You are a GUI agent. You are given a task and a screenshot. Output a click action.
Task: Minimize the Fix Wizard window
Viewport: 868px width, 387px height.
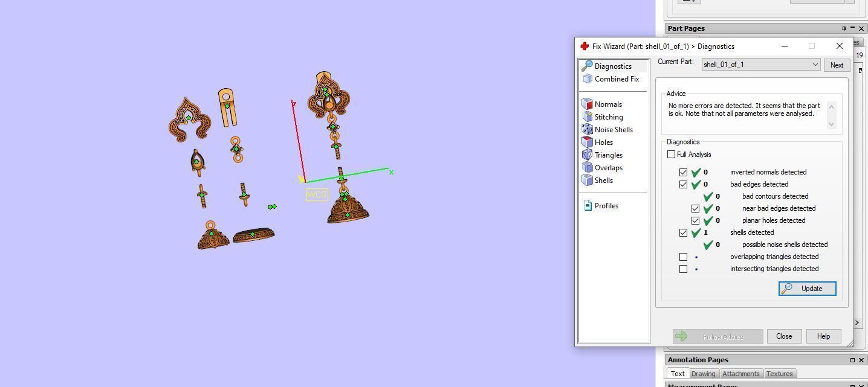(x=785, y=46)
